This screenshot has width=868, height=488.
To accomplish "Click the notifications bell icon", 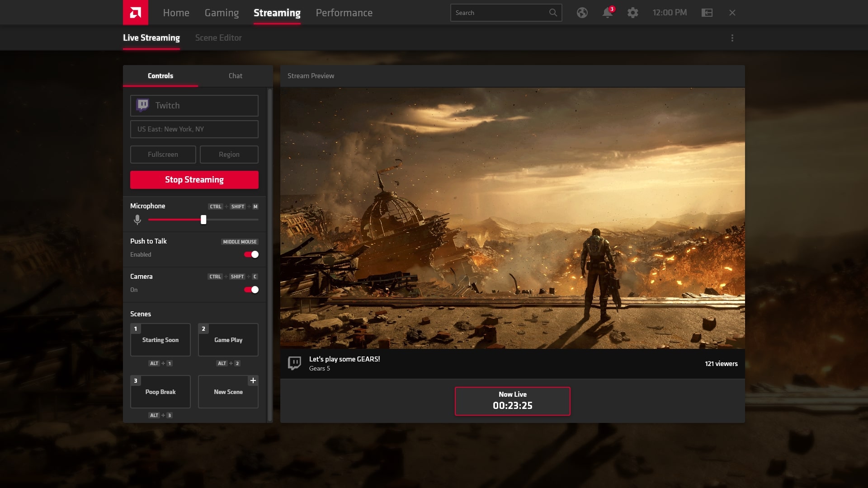I will pyautogui.click(x=607, y=13).
